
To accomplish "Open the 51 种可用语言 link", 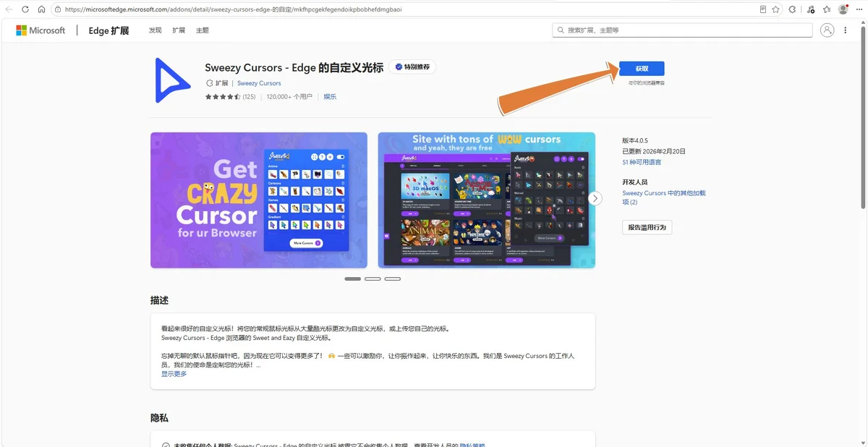I will point(642,162).
